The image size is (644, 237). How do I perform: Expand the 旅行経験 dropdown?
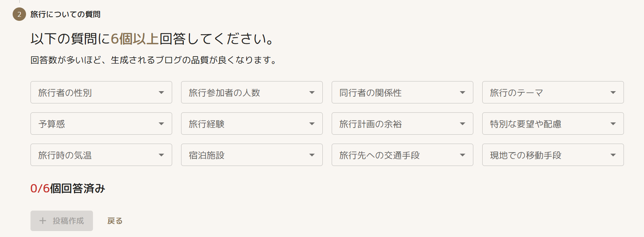click(252, 124)
